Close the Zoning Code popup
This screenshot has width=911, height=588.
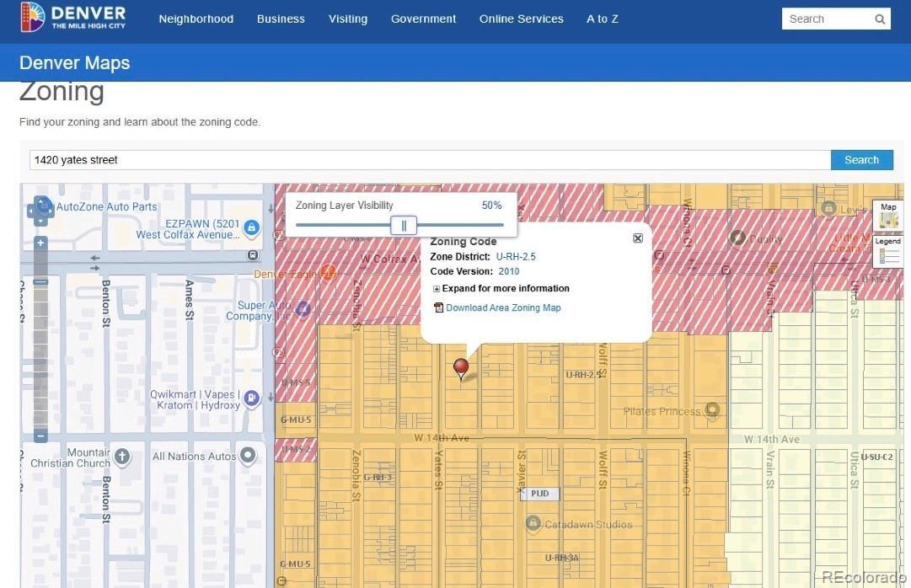pyautogui.click(x=638, y=238)
